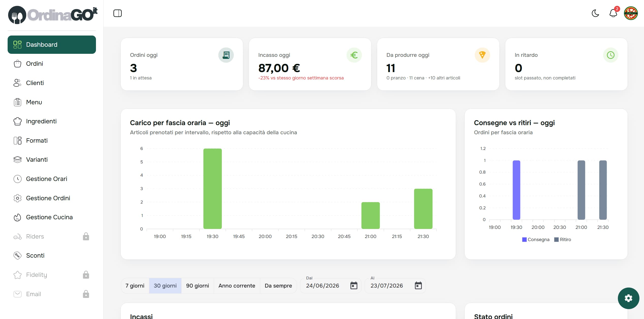The height and width of the screenshot is (319, 644).
Task: Select the Da sempre range
Action: click(x=278, y=286)
